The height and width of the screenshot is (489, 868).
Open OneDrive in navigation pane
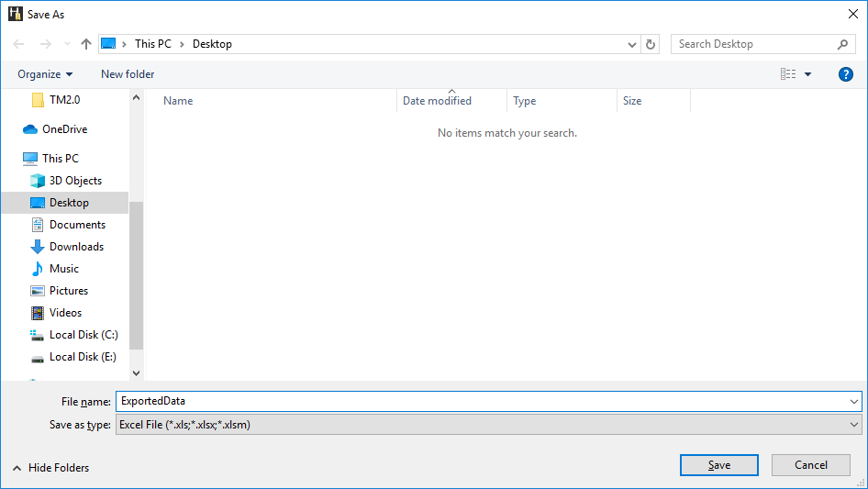(64, 129)
